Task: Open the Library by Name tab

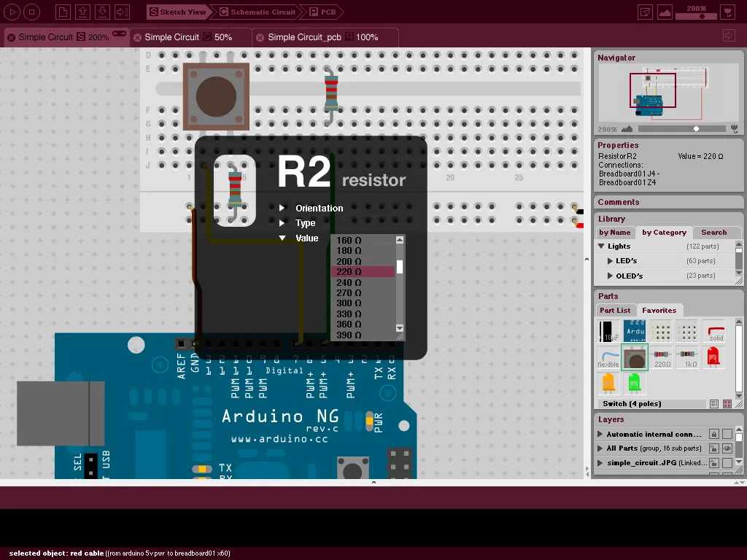Action: pos(614,233)
